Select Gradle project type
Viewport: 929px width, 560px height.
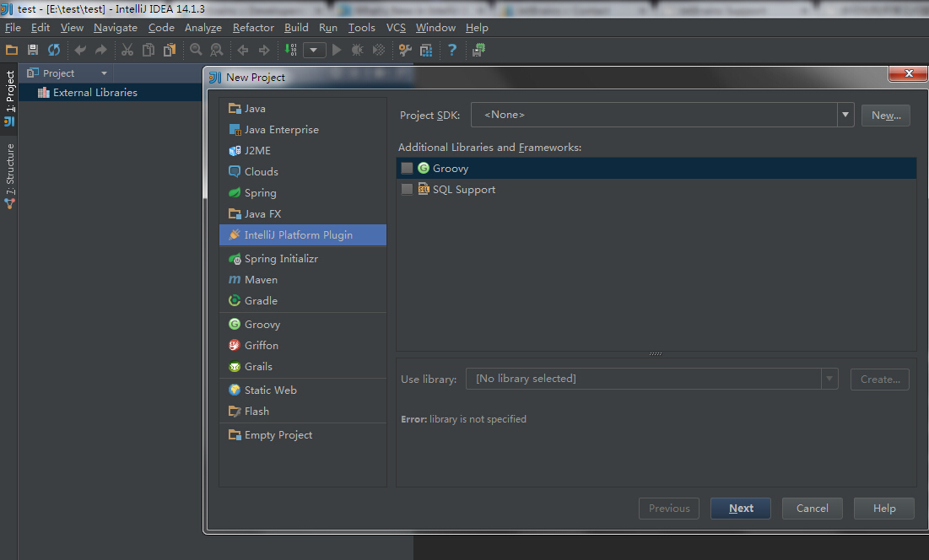coord(303,301)
